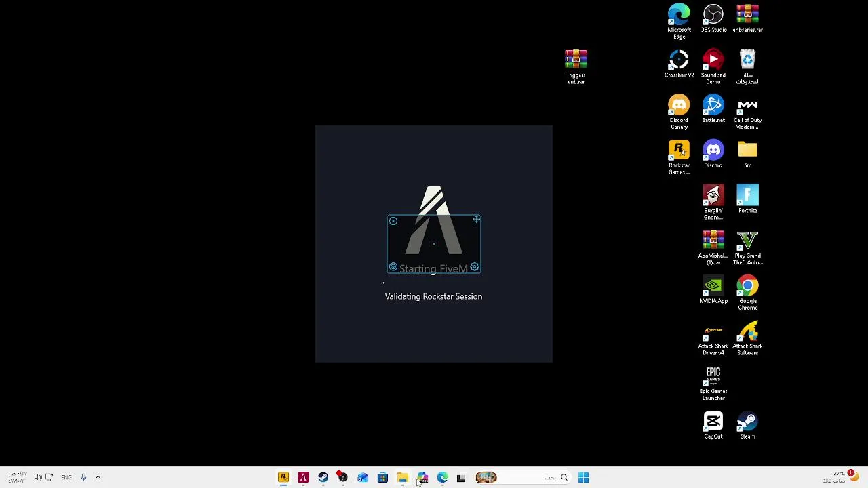Viewport: 868px width, 488px height.
Task: Select AboMishal (1).rar archive on desktop
Action: tap(713, 247)
